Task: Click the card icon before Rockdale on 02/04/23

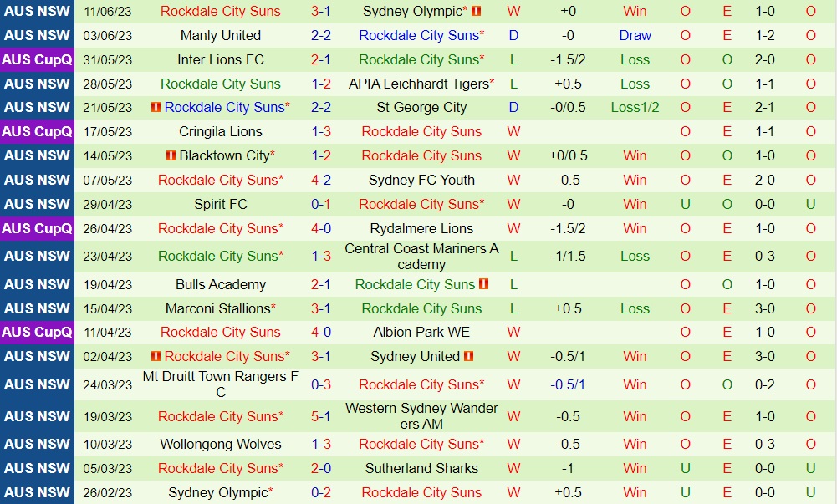Action: [x=156, y=356]
